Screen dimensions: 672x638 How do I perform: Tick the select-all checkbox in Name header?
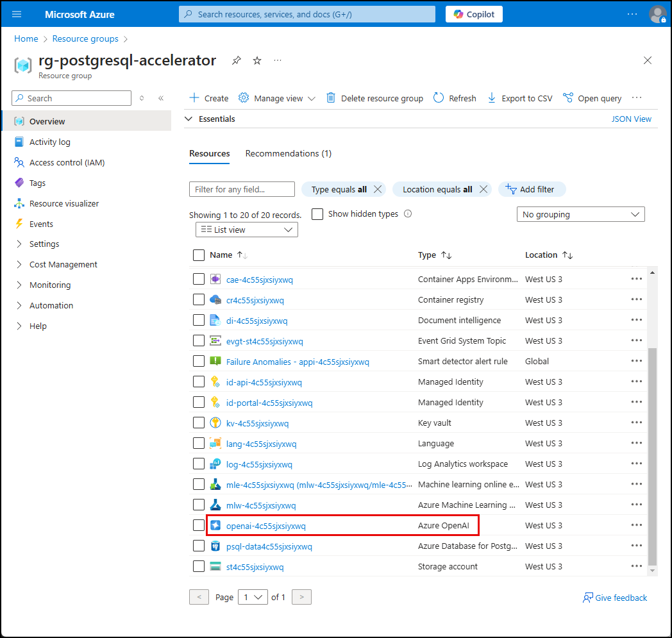(x=199, y=255)
